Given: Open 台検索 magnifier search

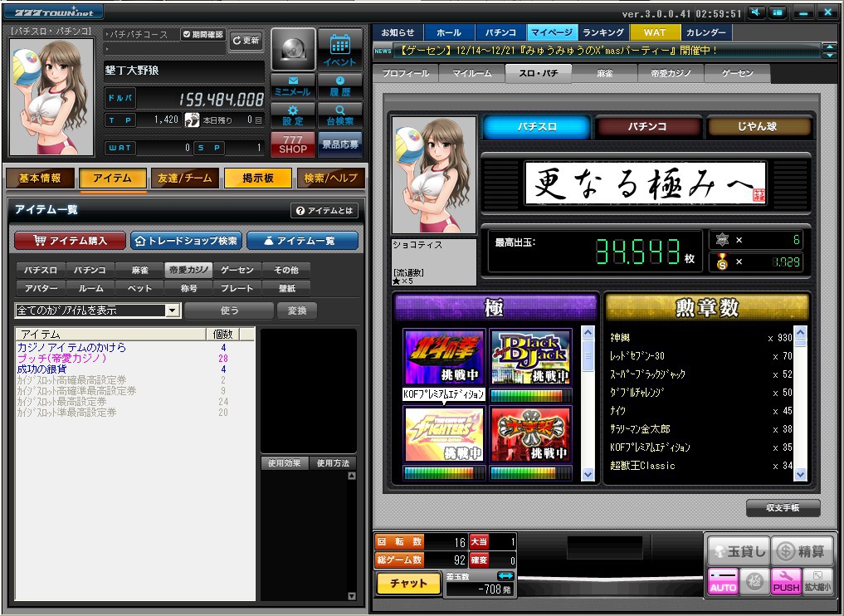Looking at the screenshot, I should 339,115.
